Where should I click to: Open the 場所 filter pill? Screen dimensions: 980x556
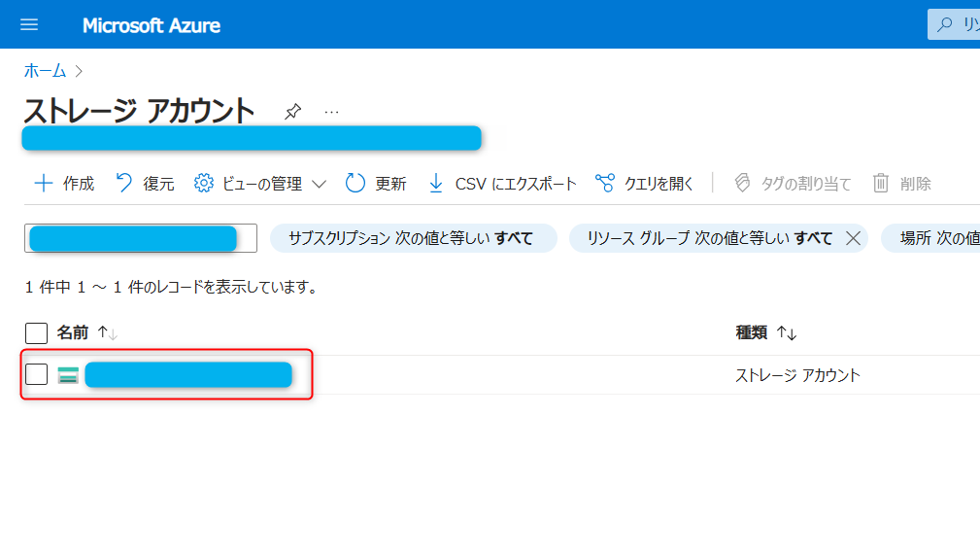(932, 238)
